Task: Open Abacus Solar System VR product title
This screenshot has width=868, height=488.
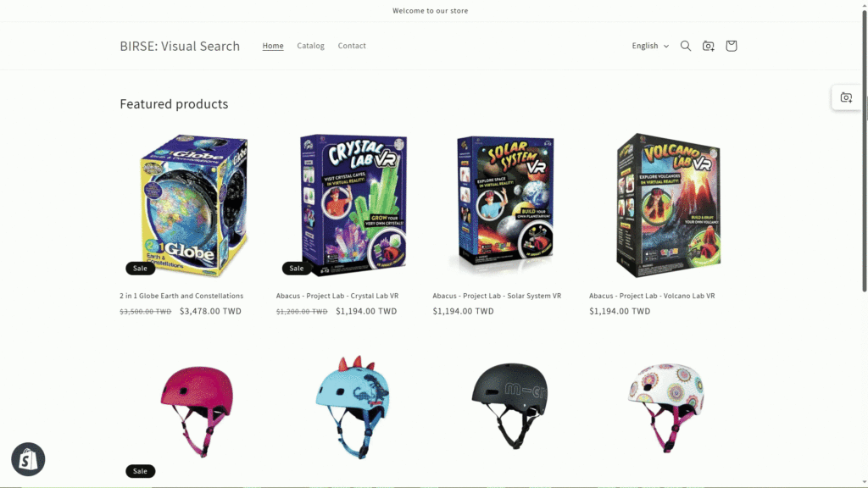Action: (497, 296)
